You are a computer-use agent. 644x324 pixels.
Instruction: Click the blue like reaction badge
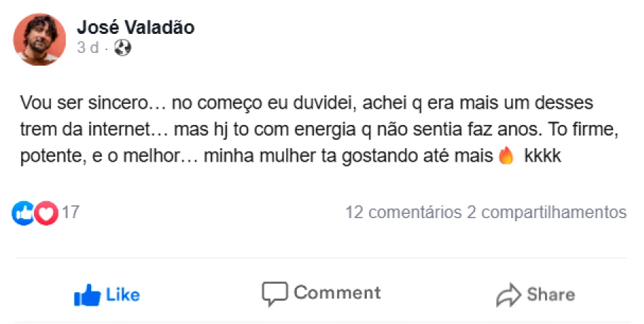pyautogui.click(x=23, y=212)
